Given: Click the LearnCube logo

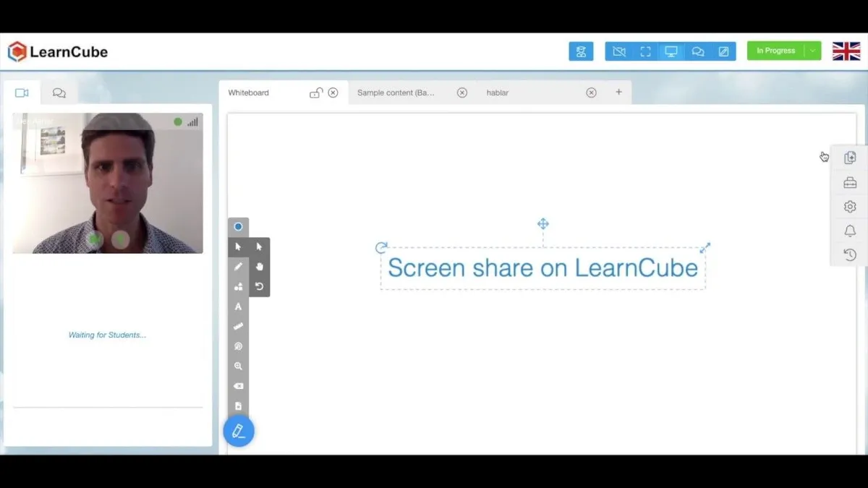Looking at the screenshot, I should pos(58,51).
